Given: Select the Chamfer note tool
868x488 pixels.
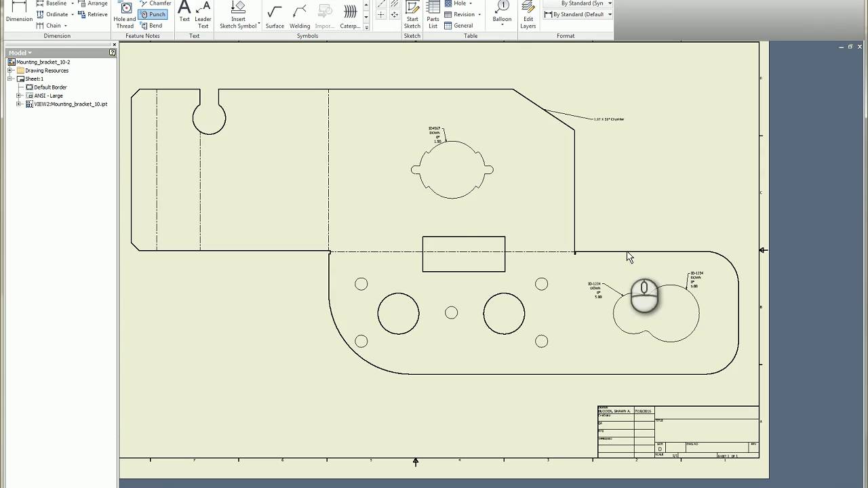Looking at the screenshot, I should (x=153, y=3).
